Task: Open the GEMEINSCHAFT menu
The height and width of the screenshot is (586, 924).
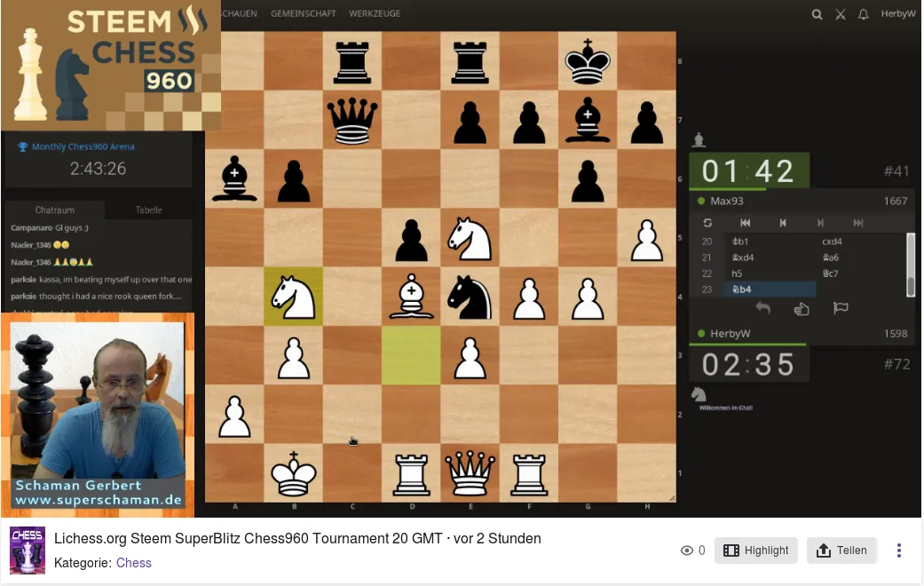Action: 304,13
